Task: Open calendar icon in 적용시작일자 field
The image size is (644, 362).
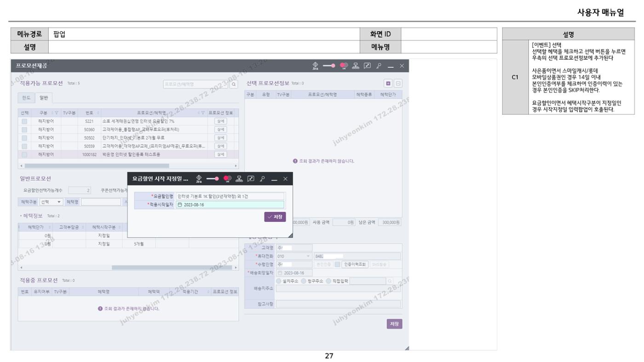Action: [x=180, y=205]
